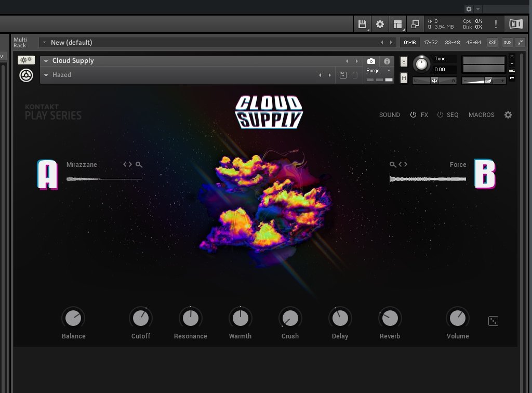The height and width of the screenshot is (393, 532).
Task: Toggle the SEQ power switch
Action: [x=440, y=115]
